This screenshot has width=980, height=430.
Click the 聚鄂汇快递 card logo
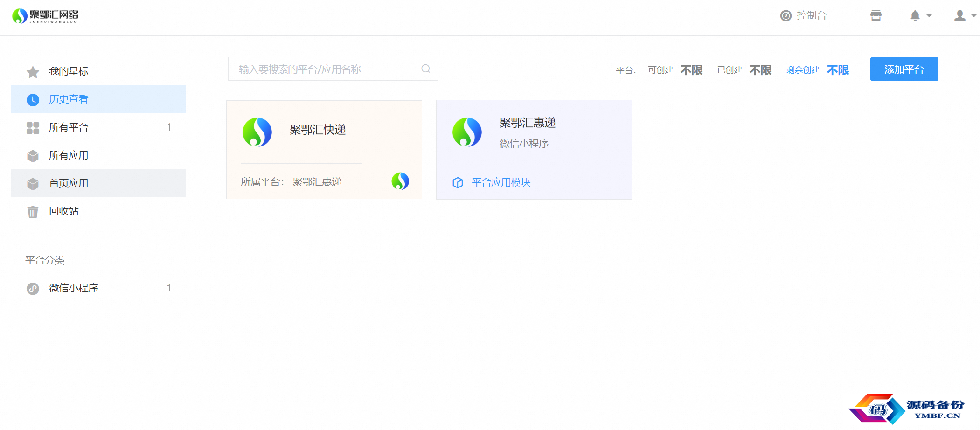(257, 132)
